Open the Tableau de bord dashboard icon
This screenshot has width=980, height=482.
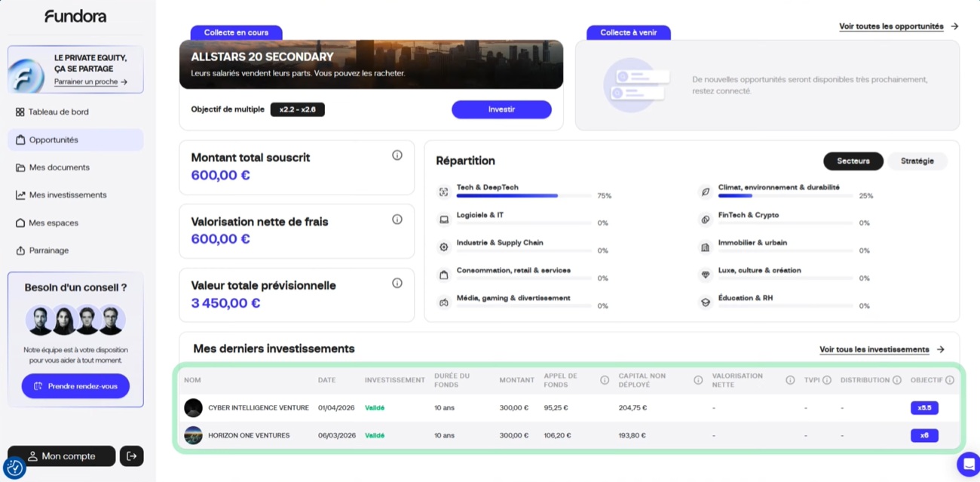point(20,112)
